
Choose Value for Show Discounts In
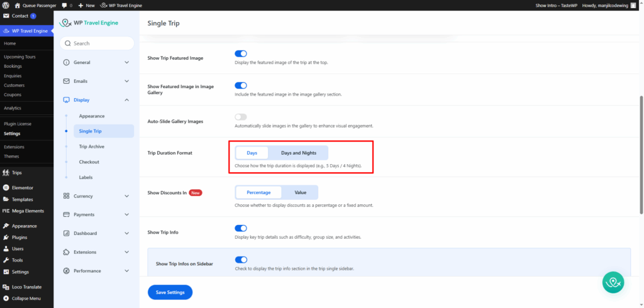pyautogui.click(x=300, y=192)
